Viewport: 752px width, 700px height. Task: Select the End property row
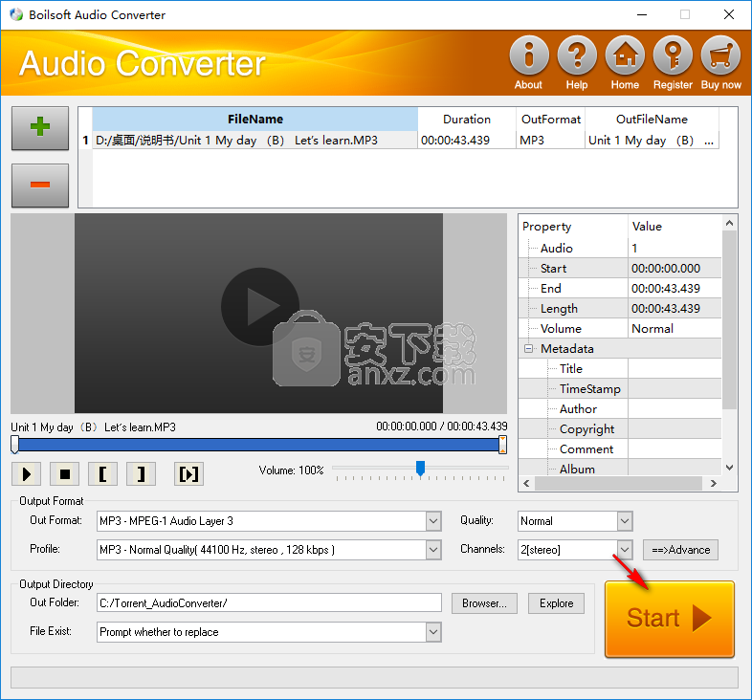click(x=620, y=289)
